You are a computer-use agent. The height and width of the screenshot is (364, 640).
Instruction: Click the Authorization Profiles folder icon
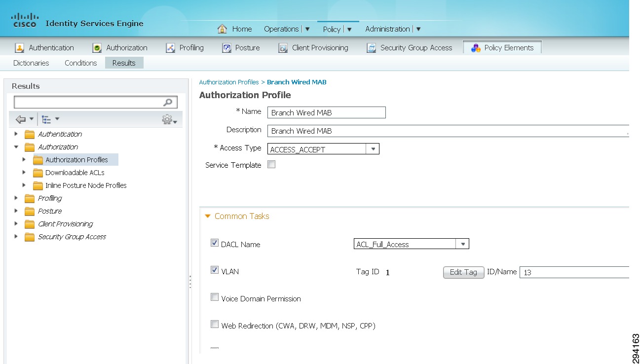click(38, 160)
